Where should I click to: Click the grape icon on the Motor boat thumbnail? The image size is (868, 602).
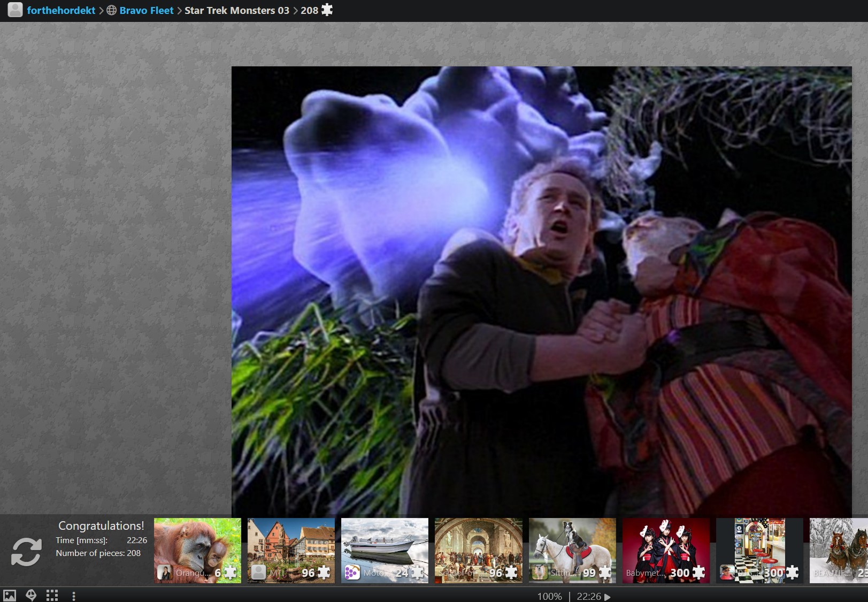(x=352, y=573)
